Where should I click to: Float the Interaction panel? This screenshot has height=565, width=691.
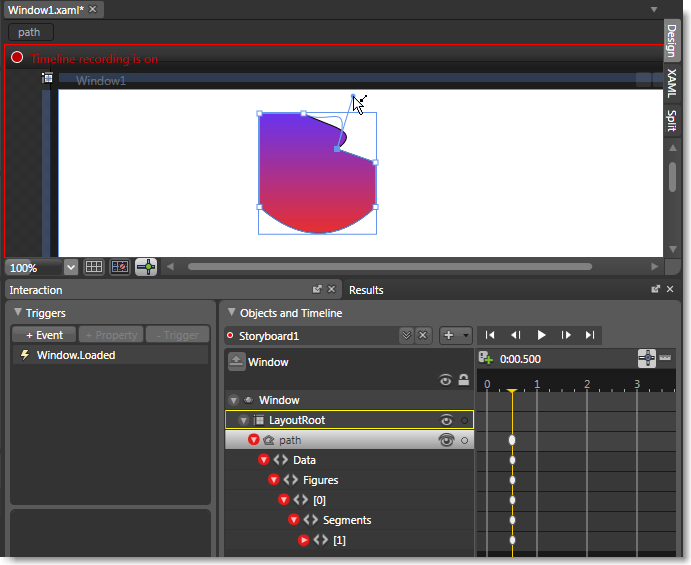click(317, 289)
